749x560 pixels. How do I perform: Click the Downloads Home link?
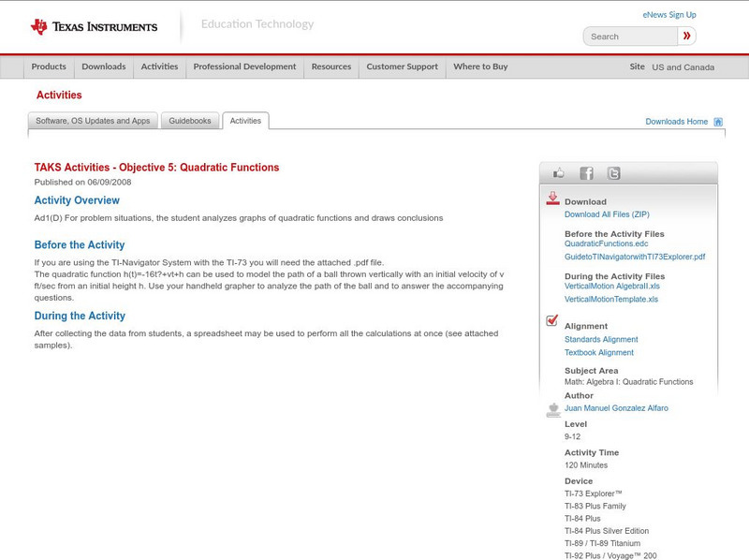point(676,122)
